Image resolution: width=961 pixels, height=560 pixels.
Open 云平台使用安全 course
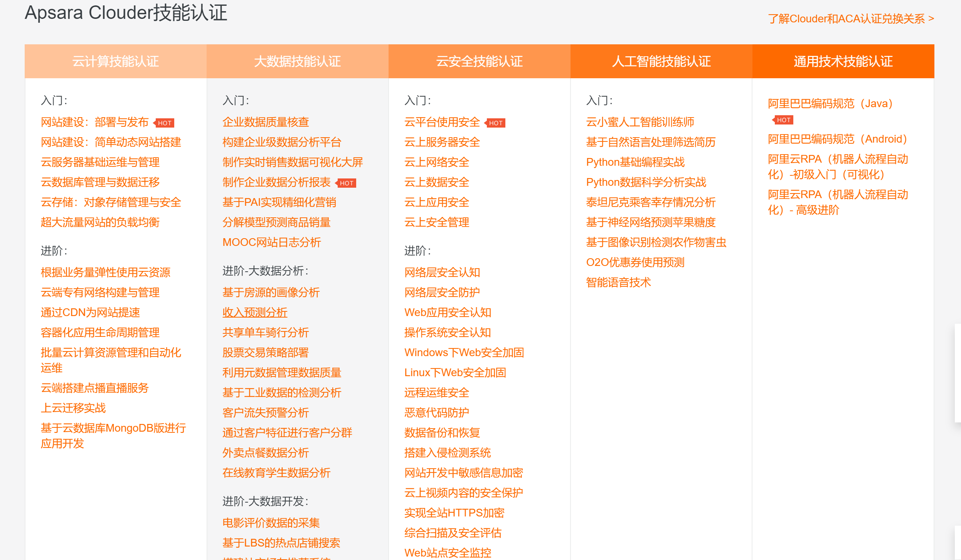[442, 122]
